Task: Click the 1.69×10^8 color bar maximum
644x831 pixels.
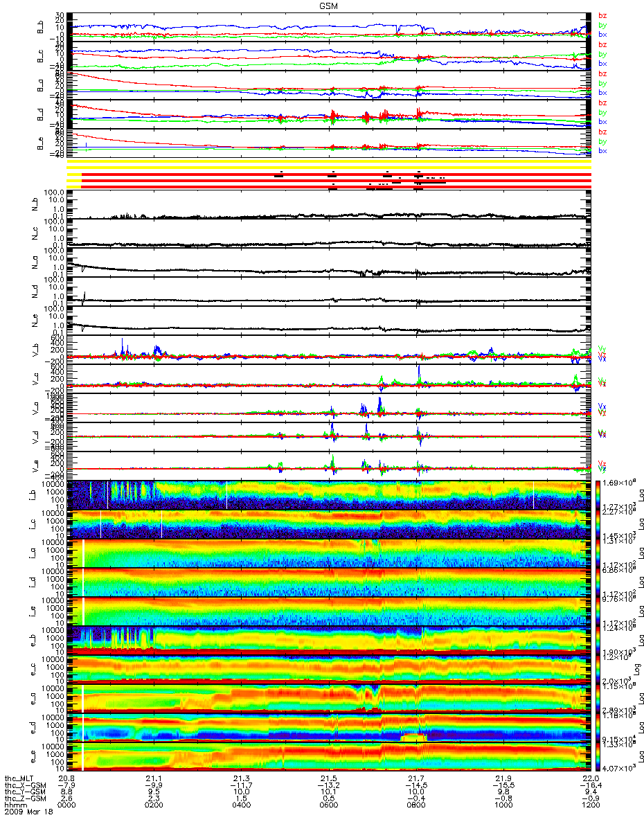Action: click(620, 483)
